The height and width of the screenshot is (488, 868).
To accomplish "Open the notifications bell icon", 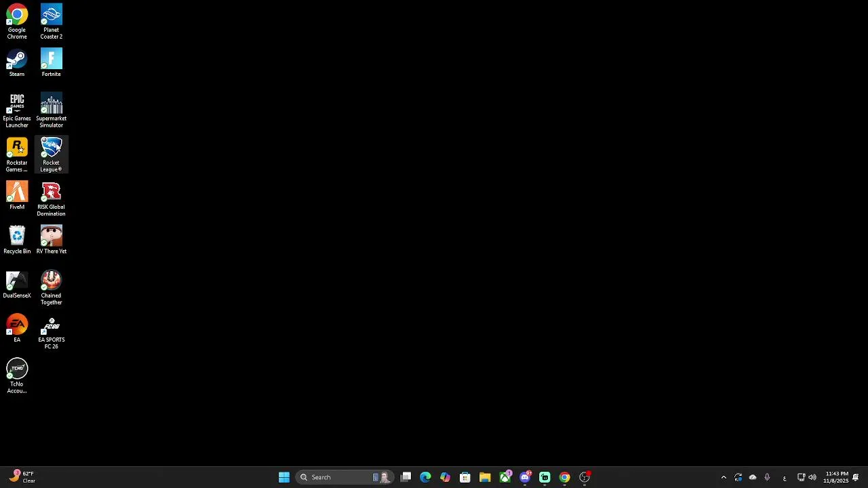I will [856, 477].
